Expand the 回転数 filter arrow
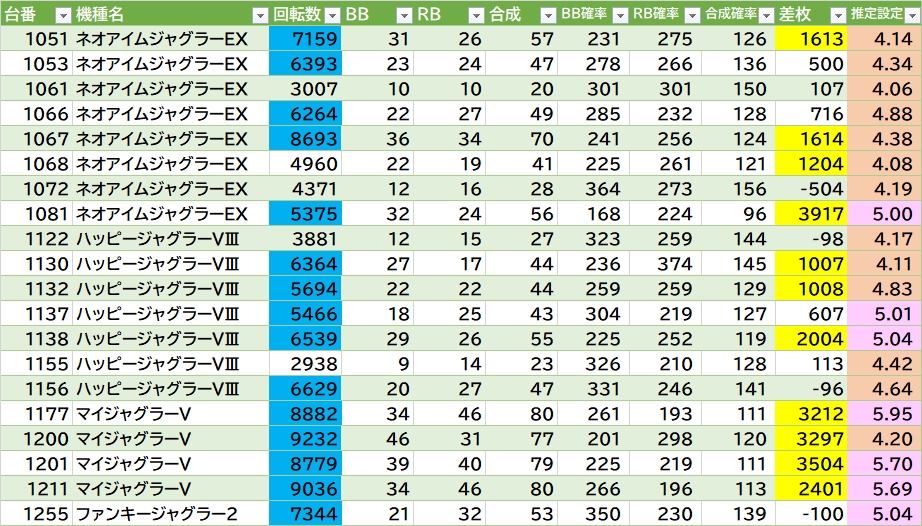The width and height of the screenshot is (922, 526). click(331, 15)
